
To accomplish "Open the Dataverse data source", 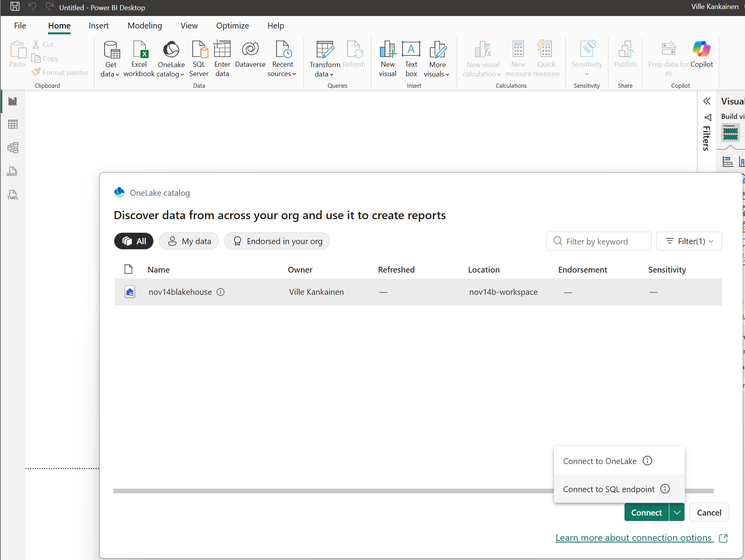I will click(250, 57).
